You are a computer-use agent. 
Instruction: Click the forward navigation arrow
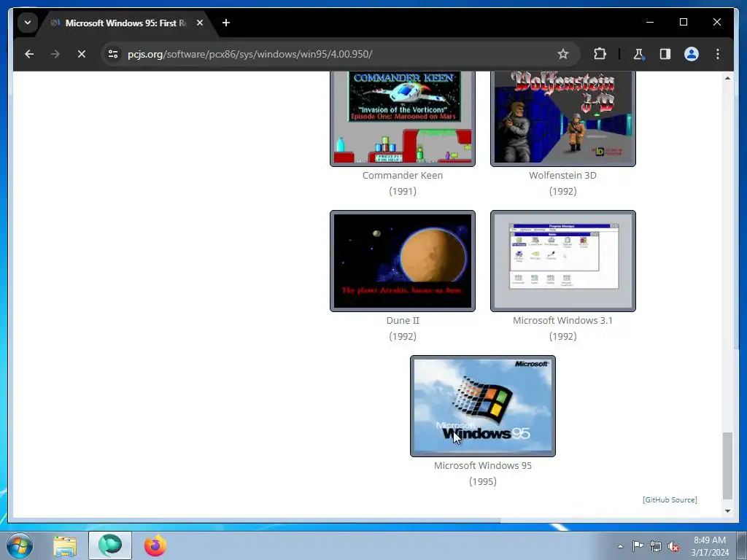pos(55,54)
